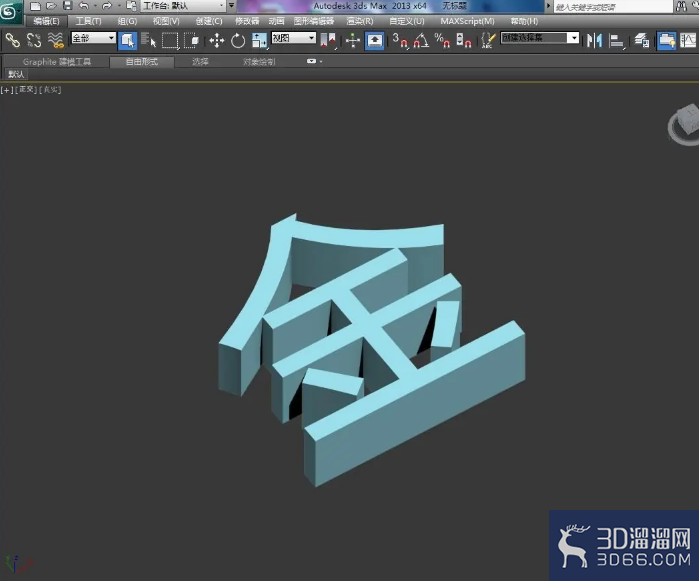The height and width of the screenshot is (581, 699).
Task: Create a new scene with New icon
Action: (x=35, y=6)
